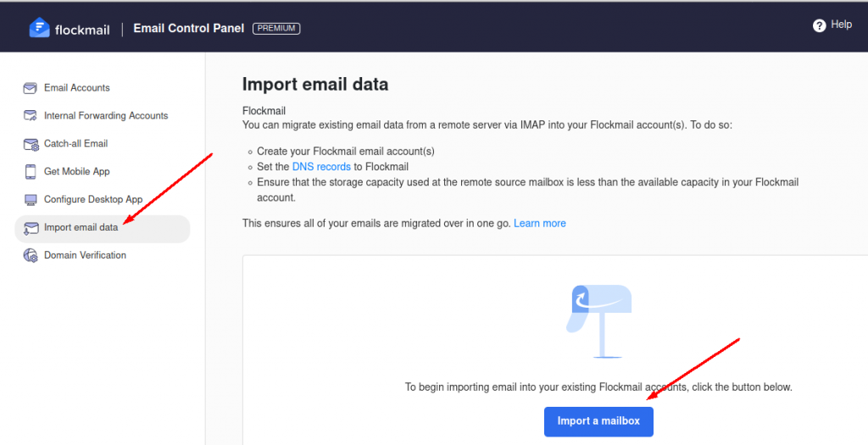The width and height of the screenshot is (868, 445).
Task: Click the Configure Desktop App monitor icon
Action: (x=31, y=200)
